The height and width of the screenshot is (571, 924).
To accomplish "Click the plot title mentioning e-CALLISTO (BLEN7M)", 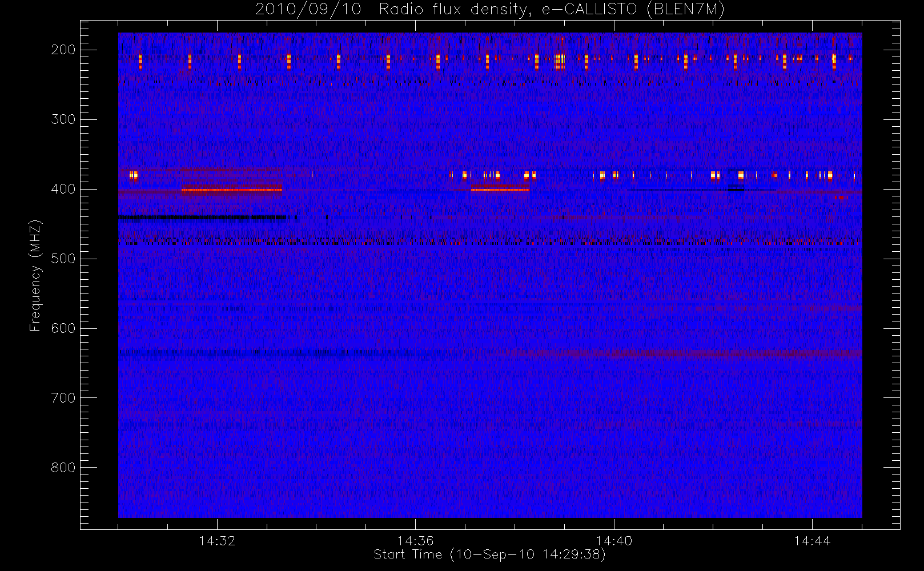I will [x=490, y=10].
